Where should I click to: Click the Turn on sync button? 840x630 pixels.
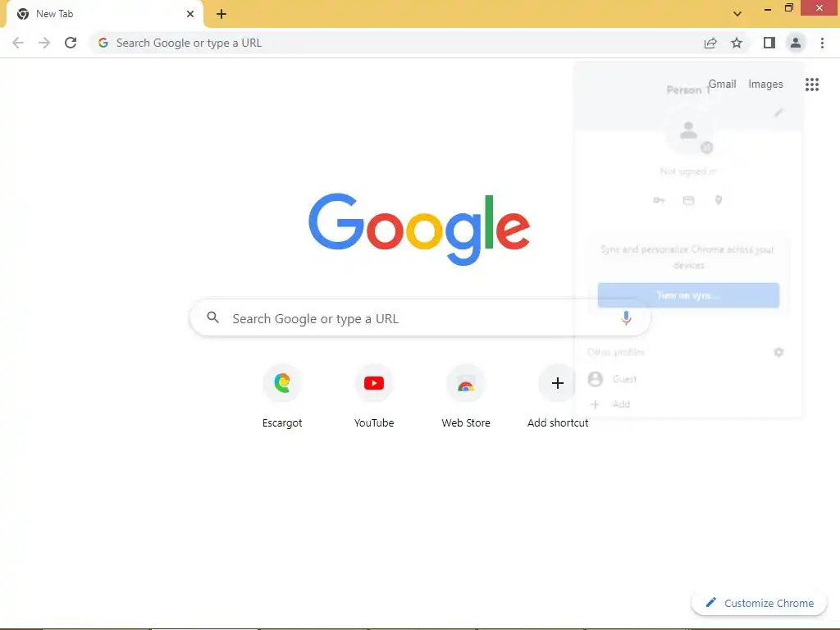pos(688,295)
